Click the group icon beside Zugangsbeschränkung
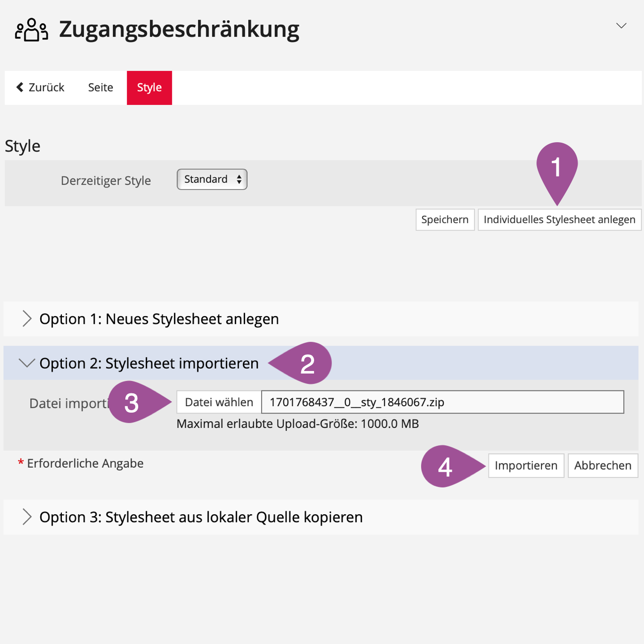644x644 pixels. [x=31, y=30]
